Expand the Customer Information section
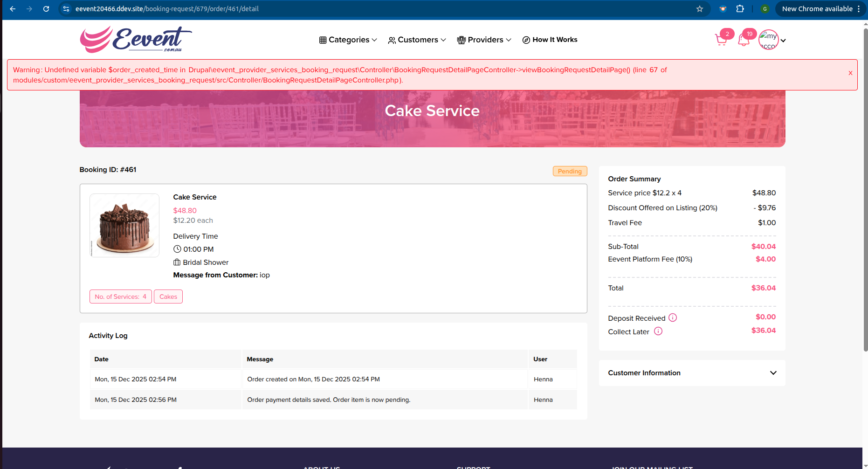Viewport: 868px width, 469px height. pos(773,372)
